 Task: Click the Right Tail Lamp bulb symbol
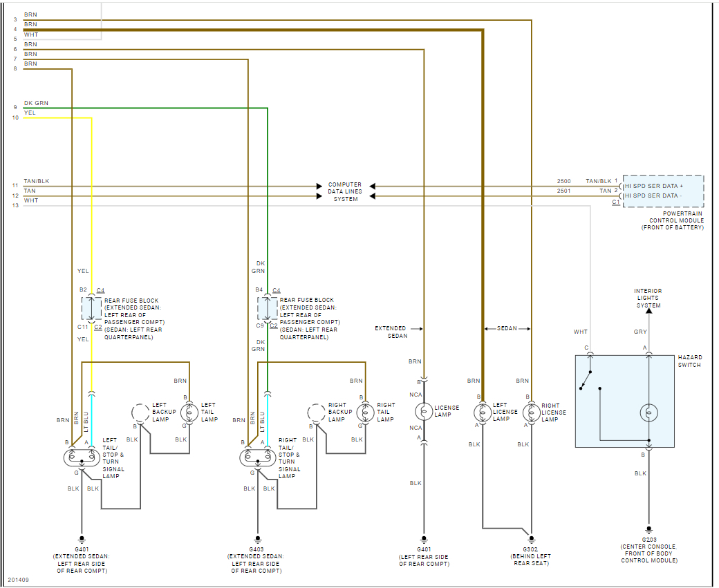(x=366, y=412)
